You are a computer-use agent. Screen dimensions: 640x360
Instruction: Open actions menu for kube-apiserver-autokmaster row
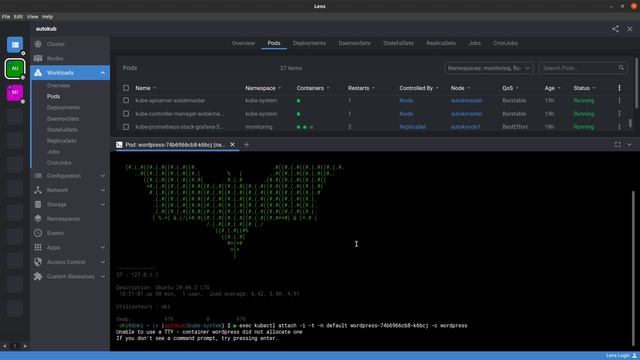[x=619, y=100]
